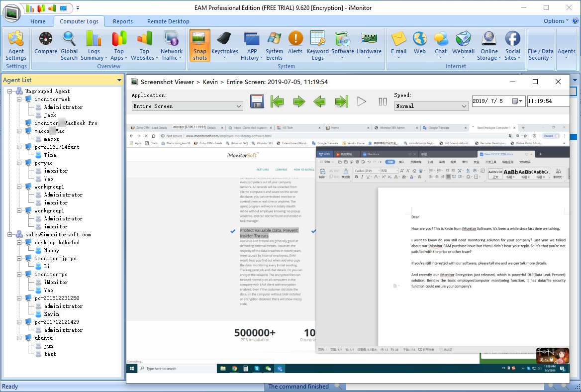Click the iMonitor application logo button
Image resolution: width=581 pixels, height=392 pixels.
12,13
